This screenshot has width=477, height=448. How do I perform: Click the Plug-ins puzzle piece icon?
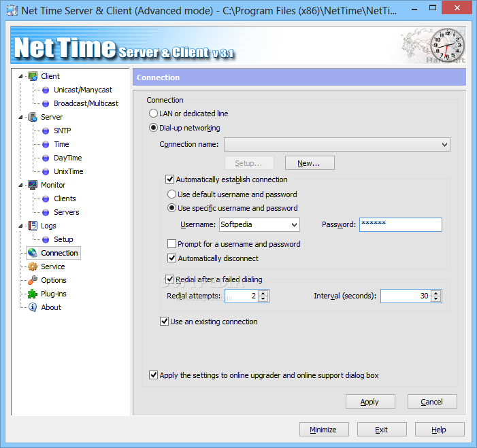coord(33,294)
